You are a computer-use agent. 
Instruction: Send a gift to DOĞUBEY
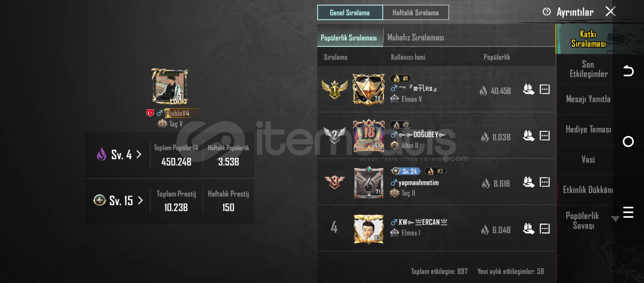tap(529, 136)
